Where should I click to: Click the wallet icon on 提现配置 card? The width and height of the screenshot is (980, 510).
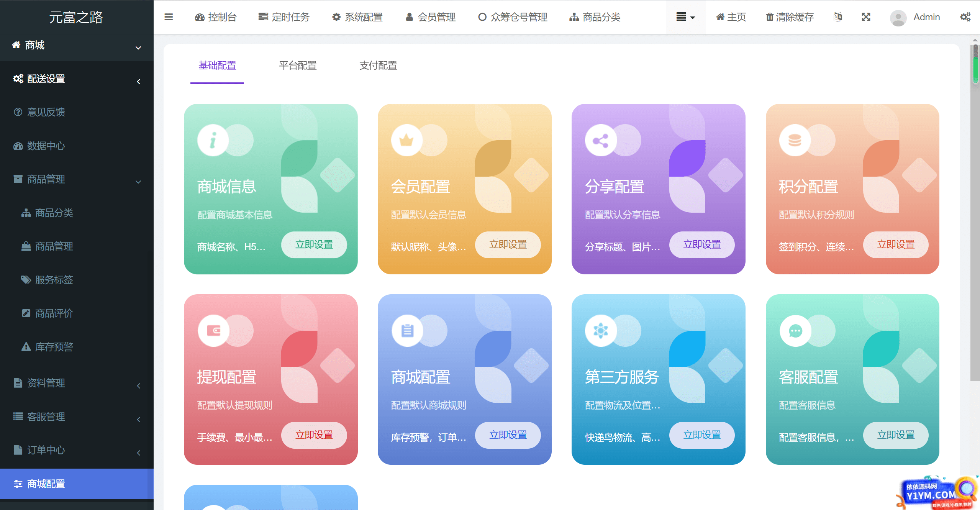[x=213, y=330]
